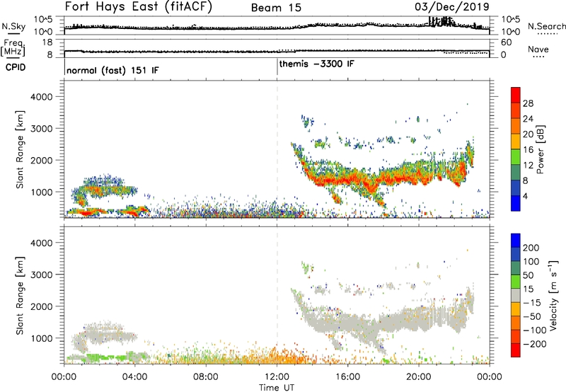The image size is (566, 392).
Task: Pick the Velocity segment between -100 and -50
Action: tap(516, 323)
